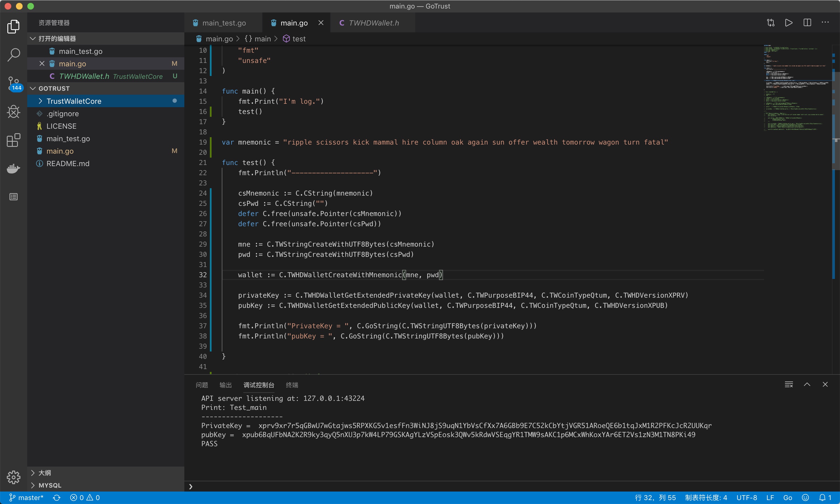Click the synchronize changes icon in status bar
Image resolution: width=840 pixels, height=504 pixels.
(x=57, y=497)
